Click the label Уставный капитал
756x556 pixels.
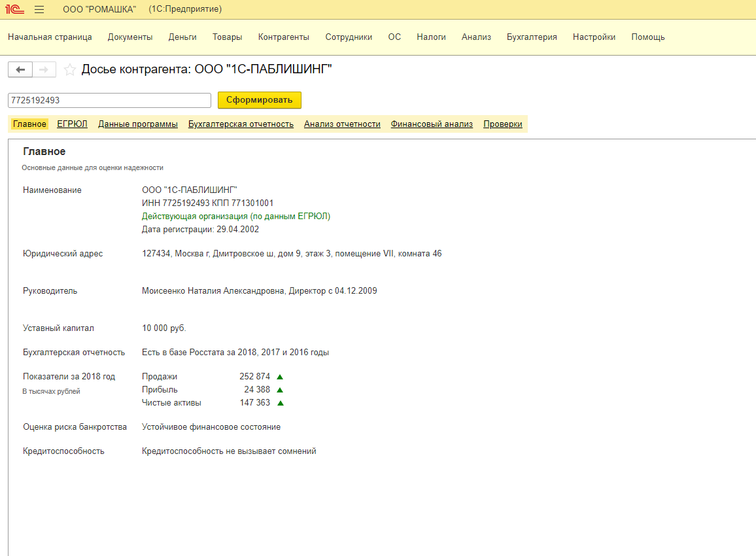58,328
